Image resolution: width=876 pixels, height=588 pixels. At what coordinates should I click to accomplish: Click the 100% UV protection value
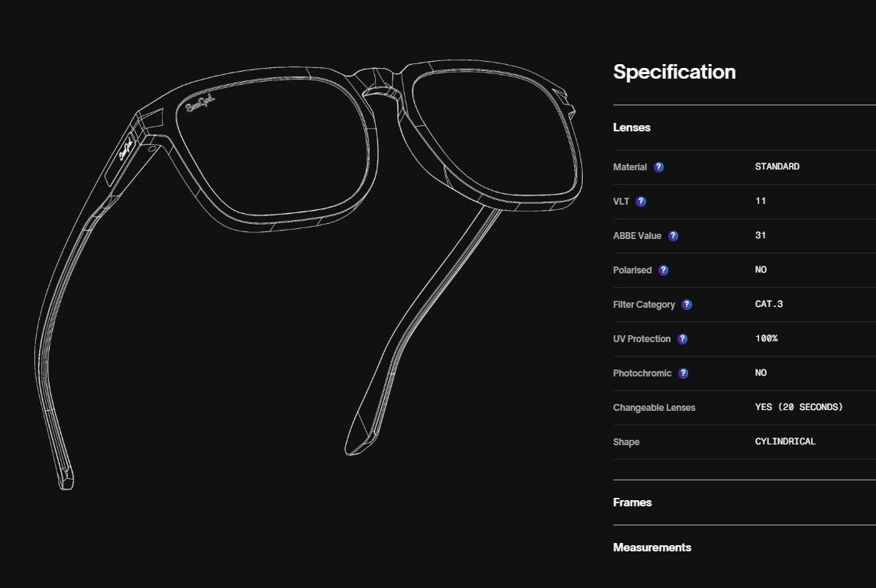[x=766, y=338]
